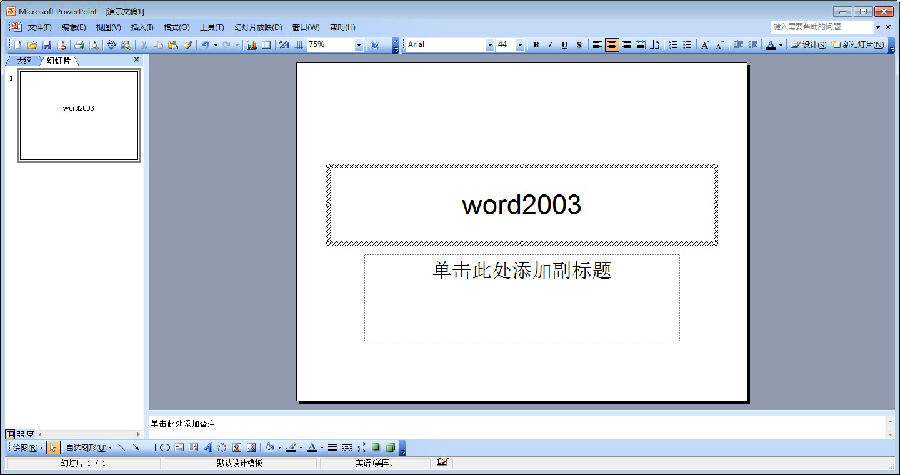
Task: Underline the selected text
Action: click(x=564, y=45)
